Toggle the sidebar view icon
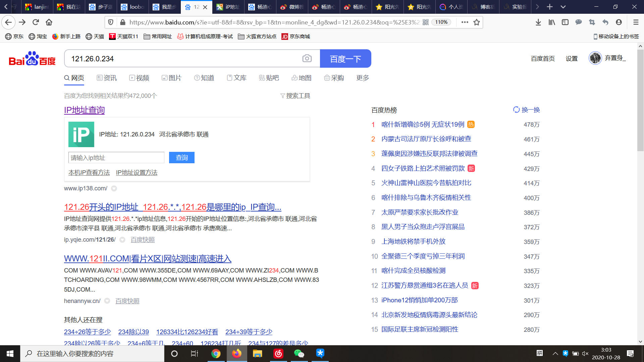 565,22
